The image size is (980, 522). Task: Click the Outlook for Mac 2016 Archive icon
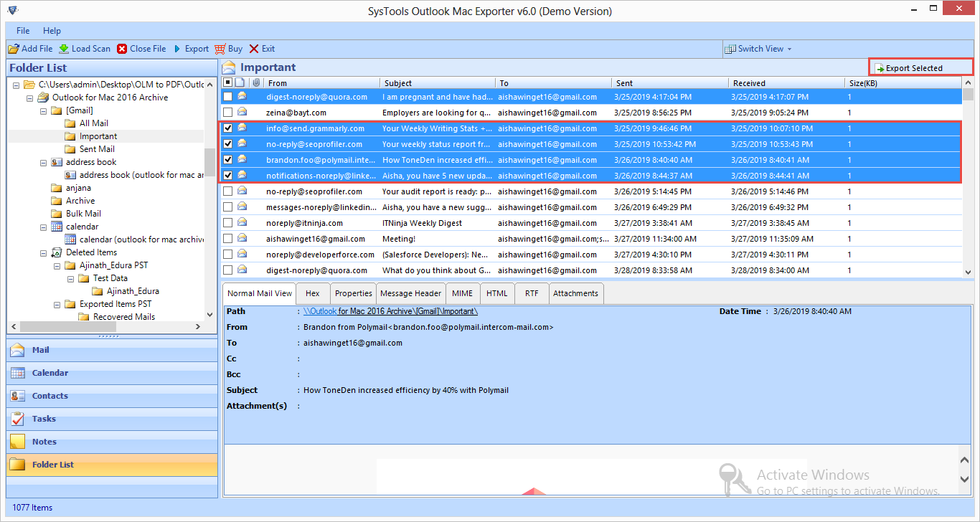pos(43,98)
